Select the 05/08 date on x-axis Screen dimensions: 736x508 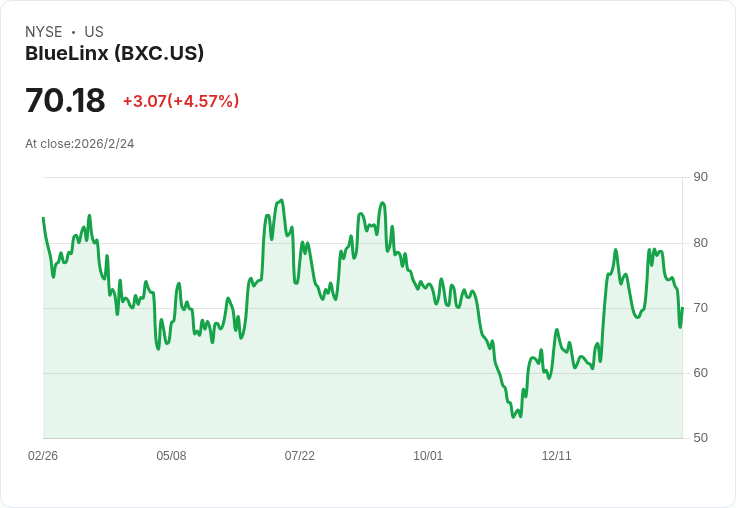[171, 456]
